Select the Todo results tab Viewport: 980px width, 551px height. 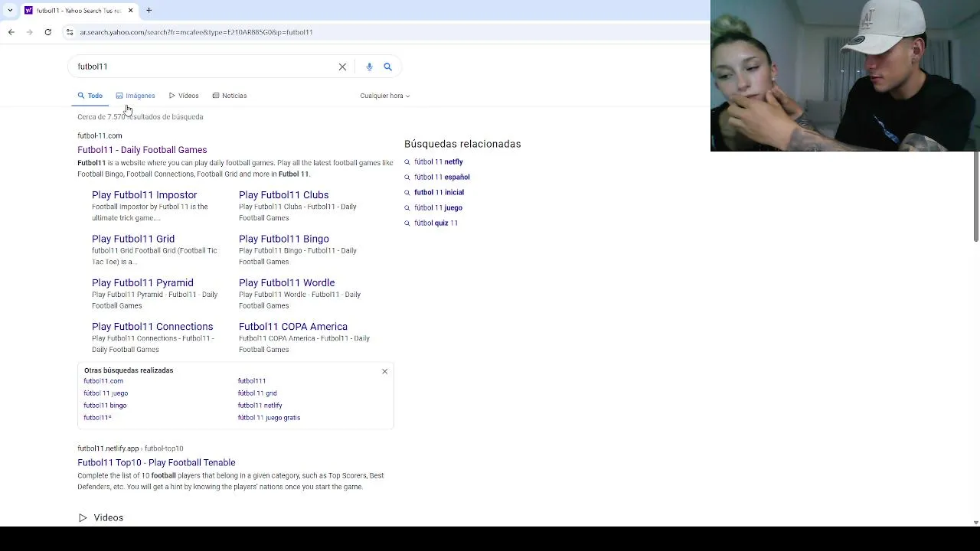coord(90,96)
